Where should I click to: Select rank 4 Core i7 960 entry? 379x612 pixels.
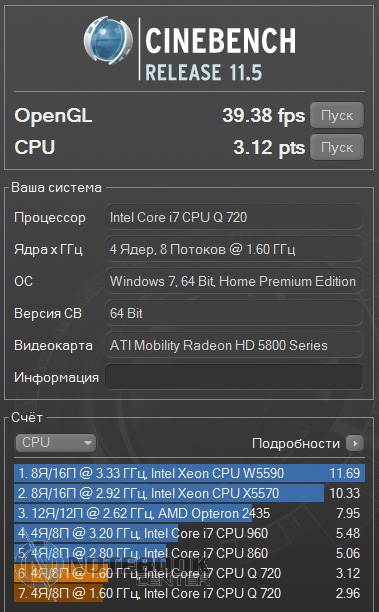click(x=189, y=533)
